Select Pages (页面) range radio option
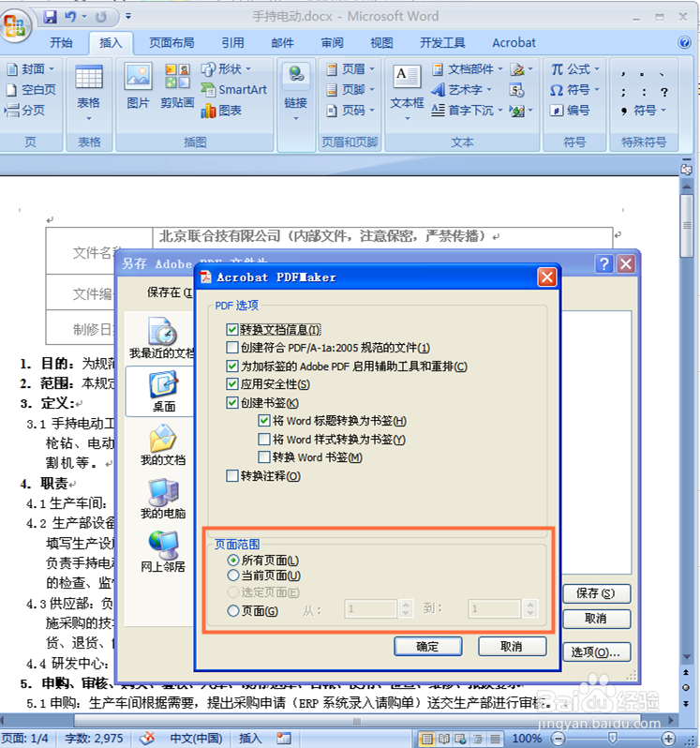700x748 pixels. pos(233,610)
